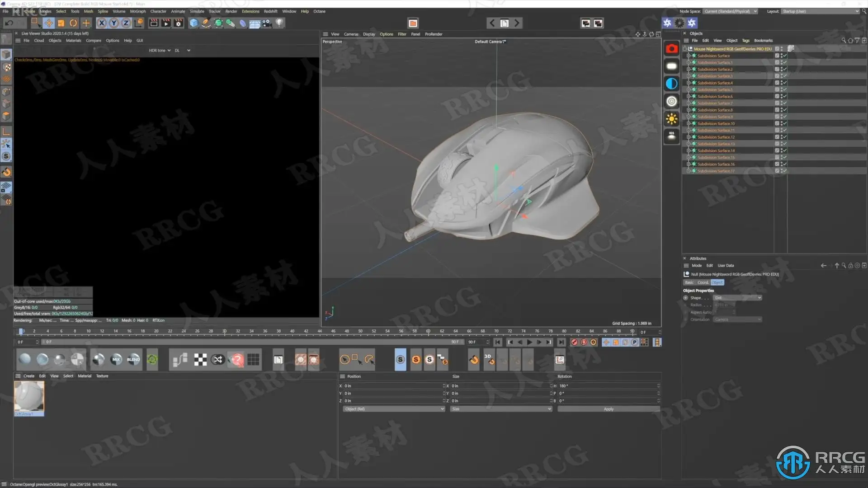Switch to the Coord. attributes tab
Image resolution: width=868 pixels, height=488 pixels.
[703, 282]
